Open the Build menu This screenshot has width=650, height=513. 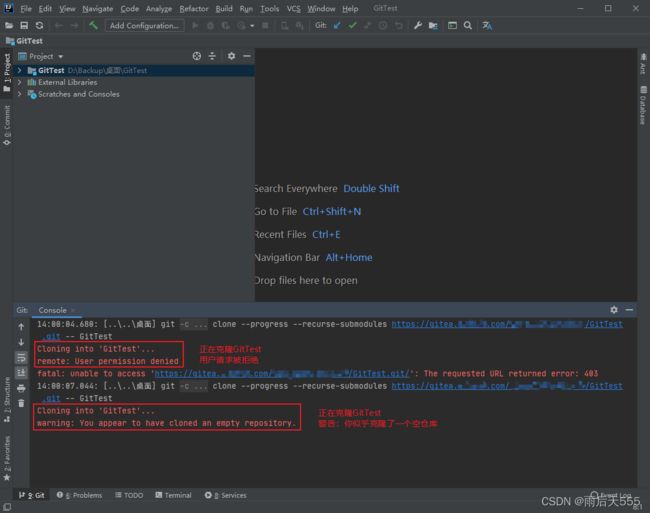[x=224, y=9]
